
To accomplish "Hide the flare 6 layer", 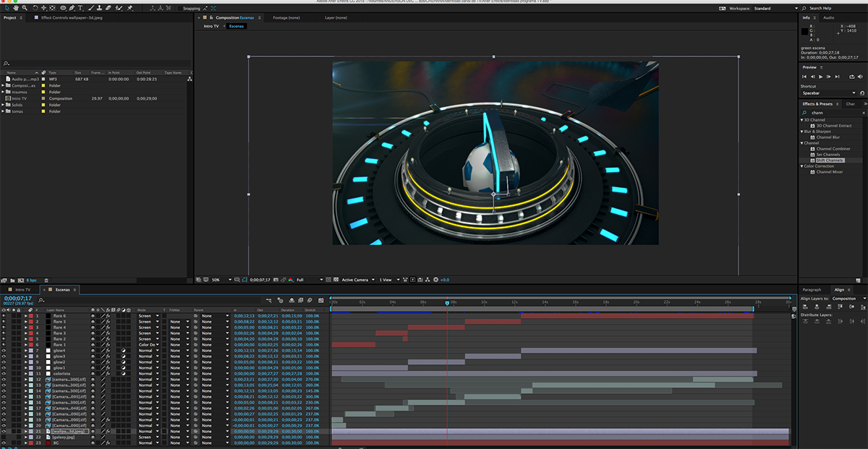I will [x=4, y=316].
